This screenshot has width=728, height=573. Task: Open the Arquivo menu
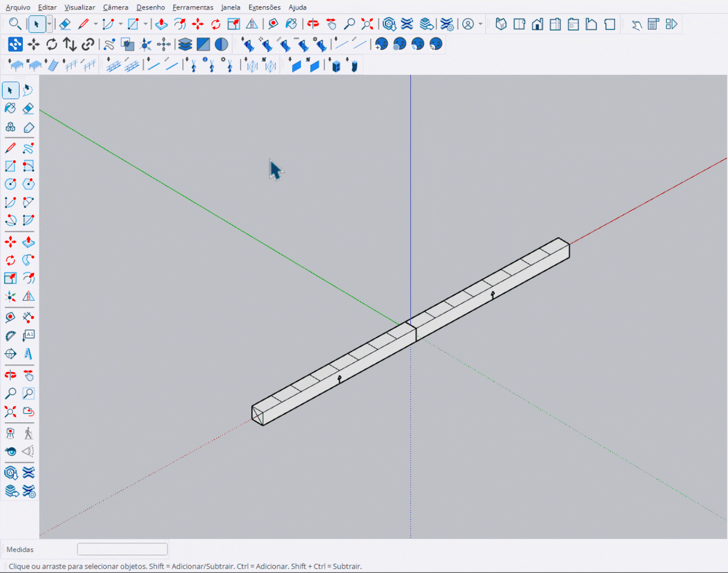[x=17, y=7]
